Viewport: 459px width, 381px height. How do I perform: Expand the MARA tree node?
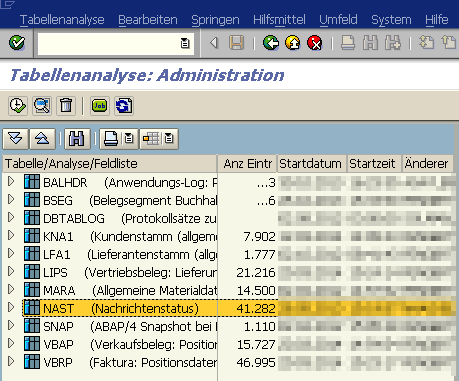11,290
